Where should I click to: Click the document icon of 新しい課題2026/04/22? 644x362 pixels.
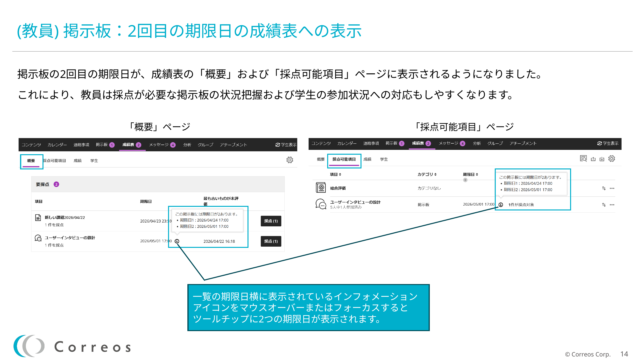(x=38, y=218)
